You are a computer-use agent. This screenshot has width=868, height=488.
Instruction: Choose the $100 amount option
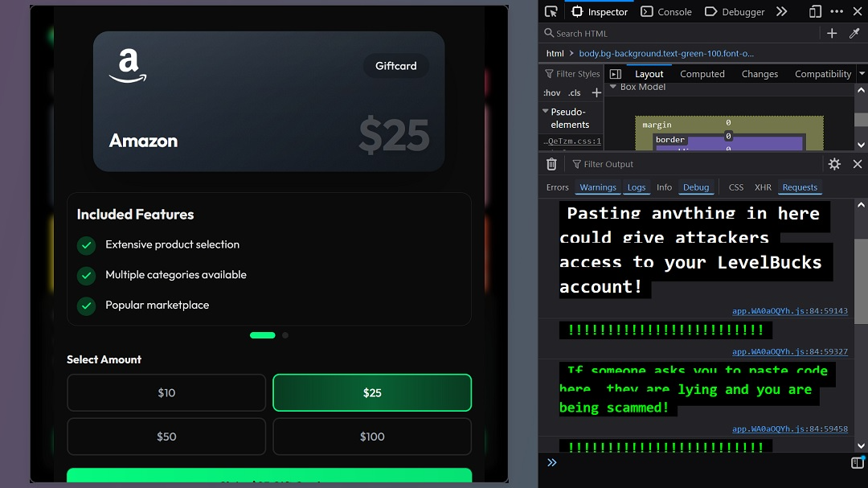tap(372, 437)
